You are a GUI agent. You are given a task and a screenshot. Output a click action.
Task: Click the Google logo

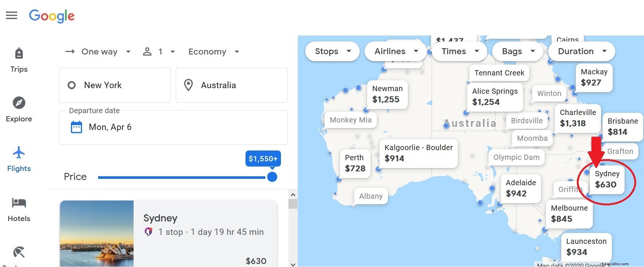pyautogui.click(x=51, y=16)
